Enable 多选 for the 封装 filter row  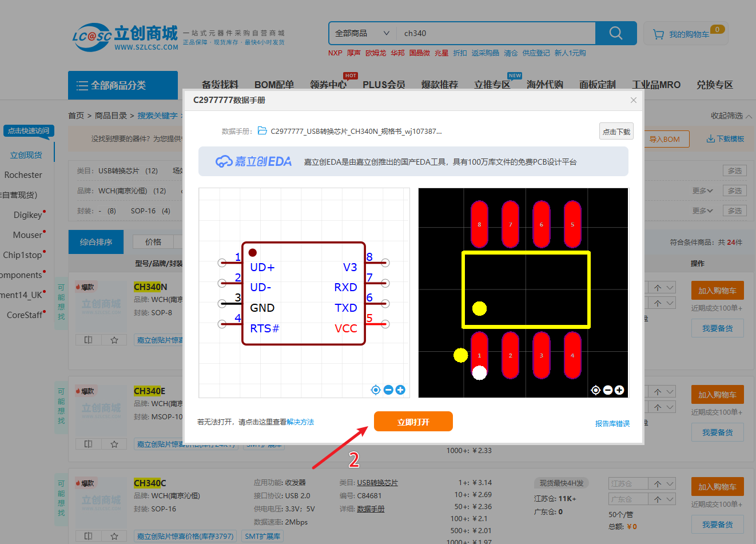pos(735,211)
